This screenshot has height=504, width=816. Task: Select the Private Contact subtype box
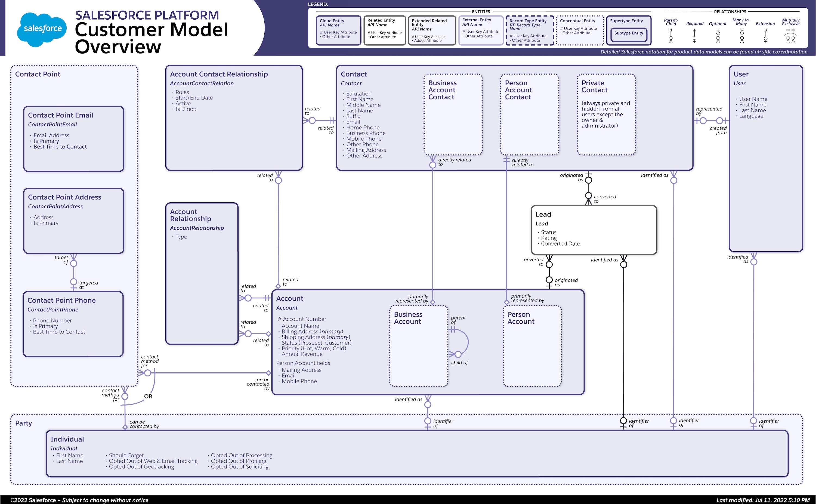coord(606,114)
